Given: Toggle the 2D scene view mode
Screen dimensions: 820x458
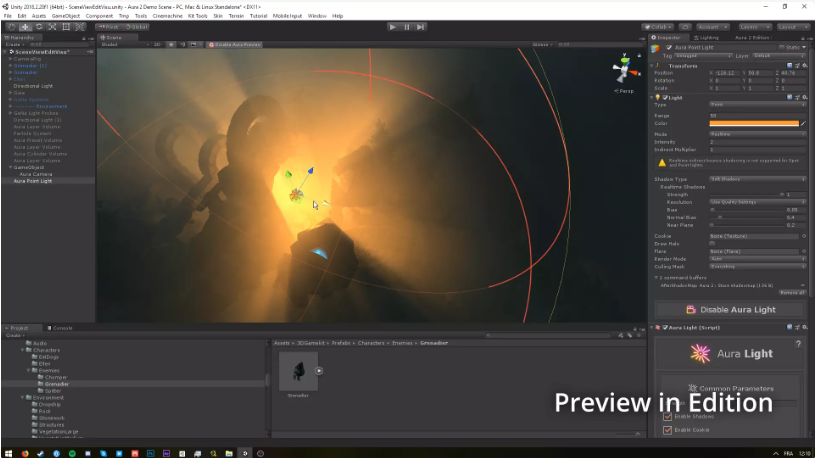Looking at the screenshot, I should pyautogui.click(x=157, y=44).
